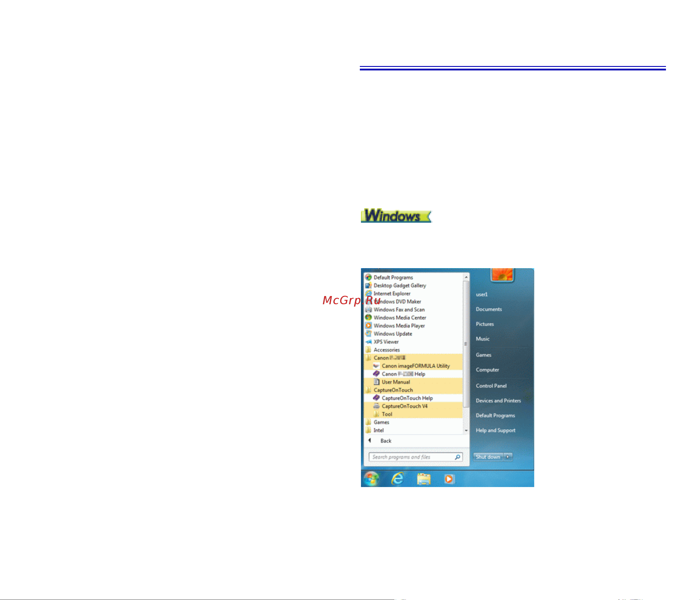This screenshot has height=600, width=700.
Task: Click the program list scroll-down arrow
Action: click(466, 430)
